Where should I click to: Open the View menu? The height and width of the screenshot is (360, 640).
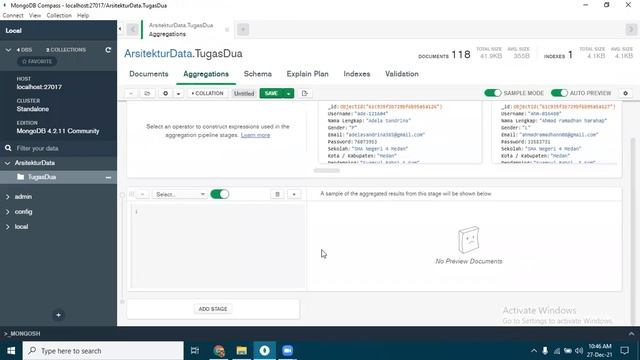(x=35, y=16)
